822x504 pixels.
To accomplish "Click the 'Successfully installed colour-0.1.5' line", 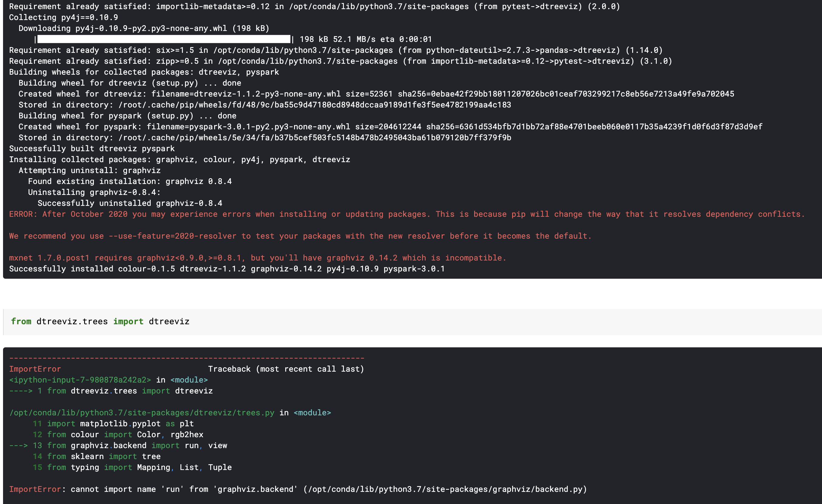I will (x=227, y=269).
